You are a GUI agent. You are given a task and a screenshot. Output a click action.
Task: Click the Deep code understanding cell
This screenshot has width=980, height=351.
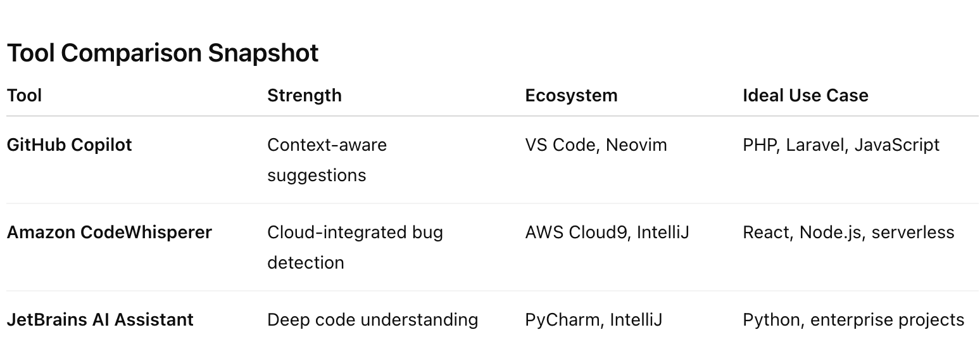click(x=372, y=320)
